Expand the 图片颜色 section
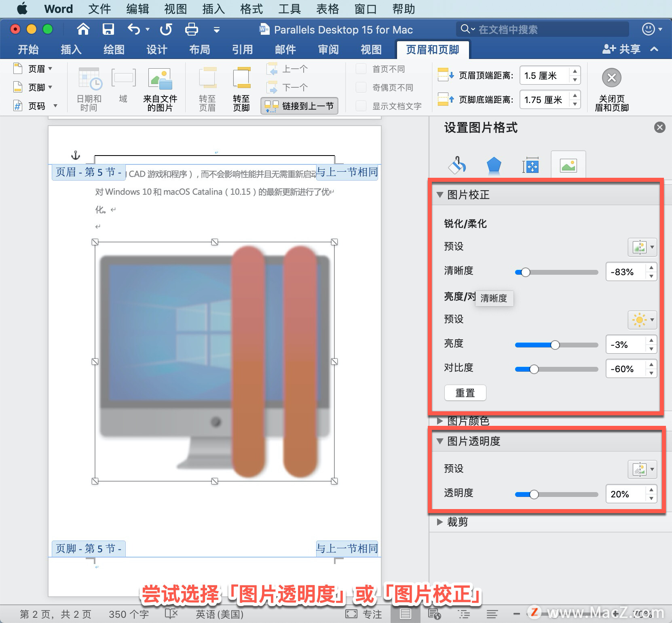672x623 pixels. point(440,421)
